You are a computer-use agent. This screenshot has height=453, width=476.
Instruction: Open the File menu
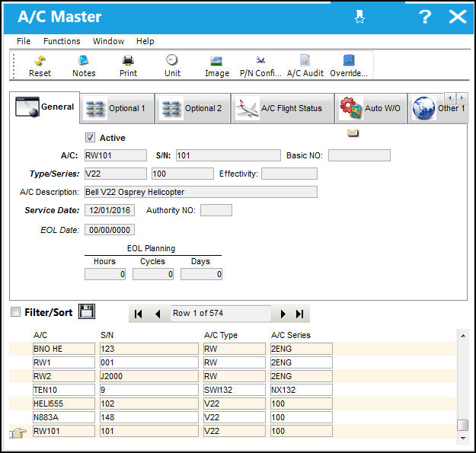click(x=24, y=41)
